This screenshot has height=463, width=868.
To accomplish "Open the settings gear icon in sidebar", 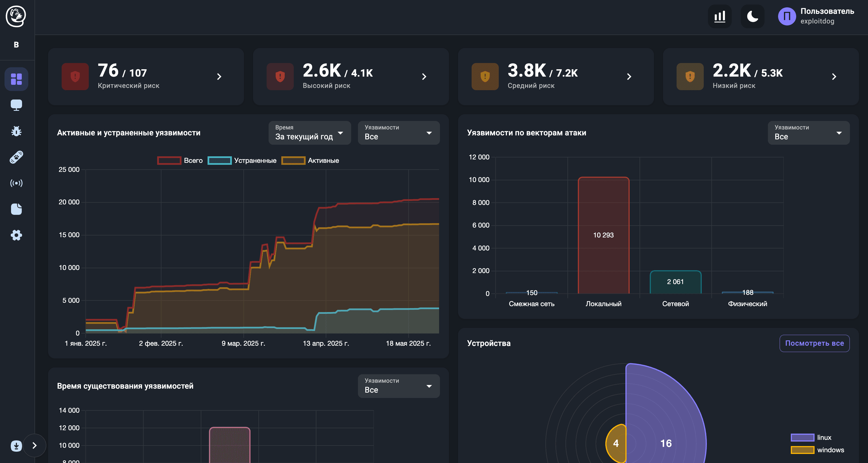I will (16, 235).
